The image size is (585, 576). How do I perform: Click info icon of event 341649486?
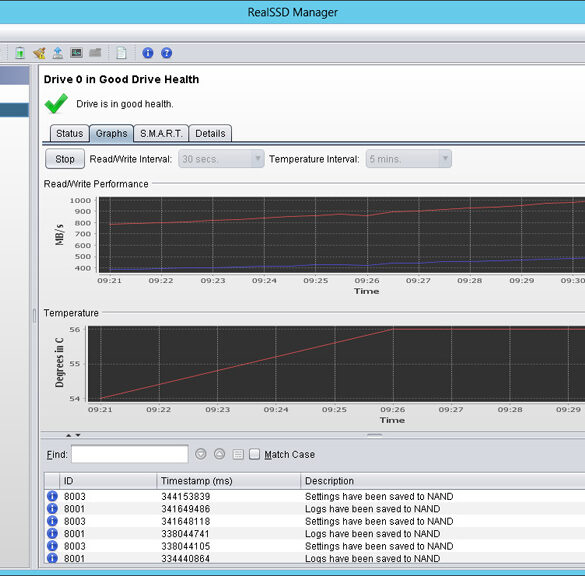[52, 508]
